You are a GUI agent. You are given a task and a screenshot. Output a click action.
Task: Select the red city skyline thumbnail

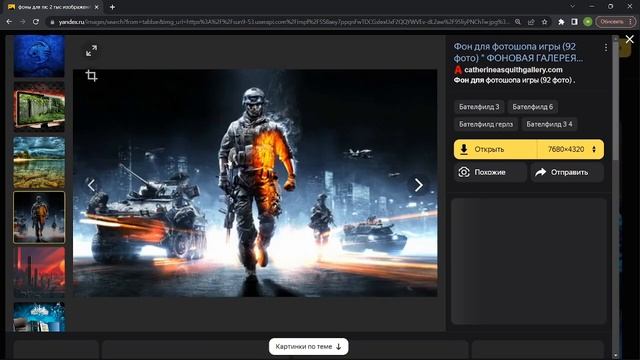pos(39,273)
